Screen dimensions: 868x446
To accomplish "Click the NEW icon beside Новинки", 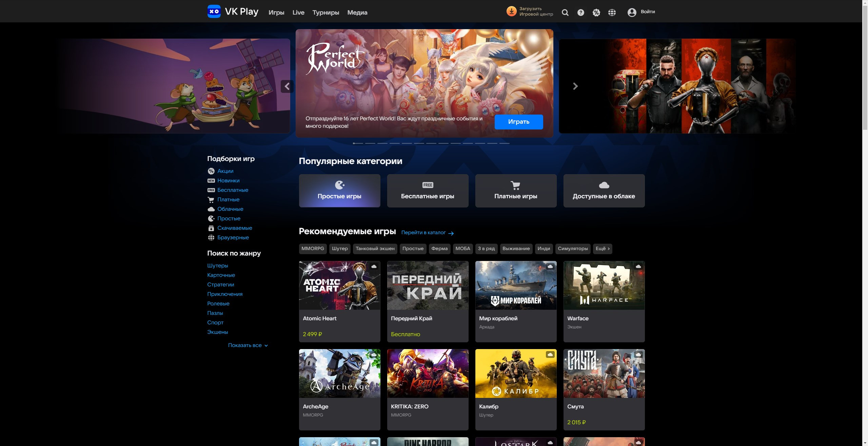I will click(x=211, y=181).
